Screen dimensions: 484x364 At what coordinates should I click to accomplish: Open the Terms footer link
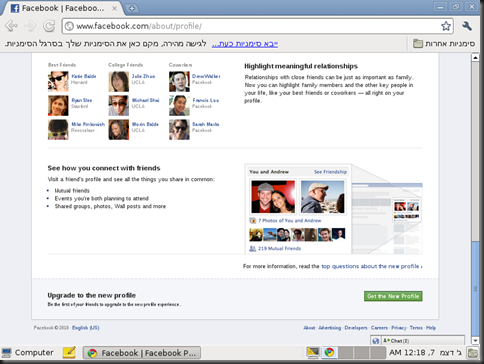click(416, 328)
